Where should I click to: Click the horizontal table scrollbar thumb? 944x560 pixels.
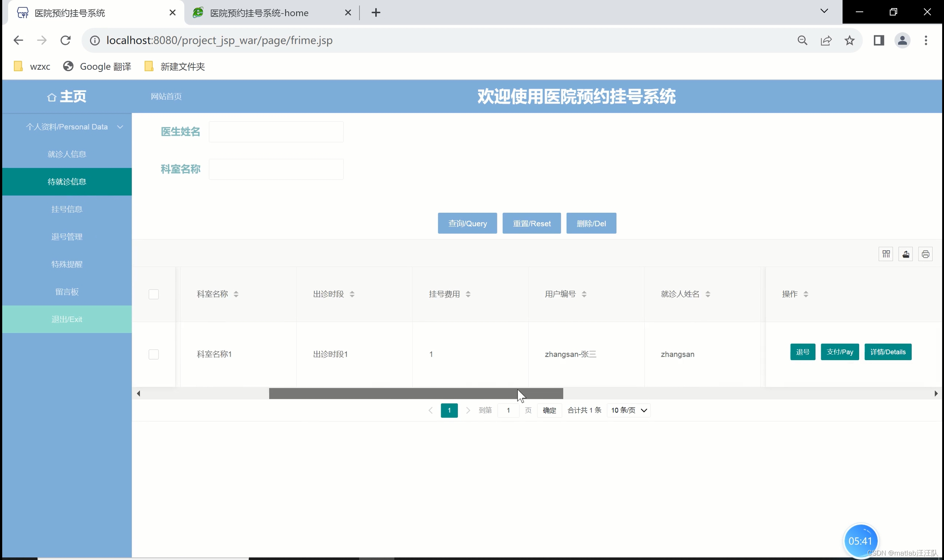415,394
